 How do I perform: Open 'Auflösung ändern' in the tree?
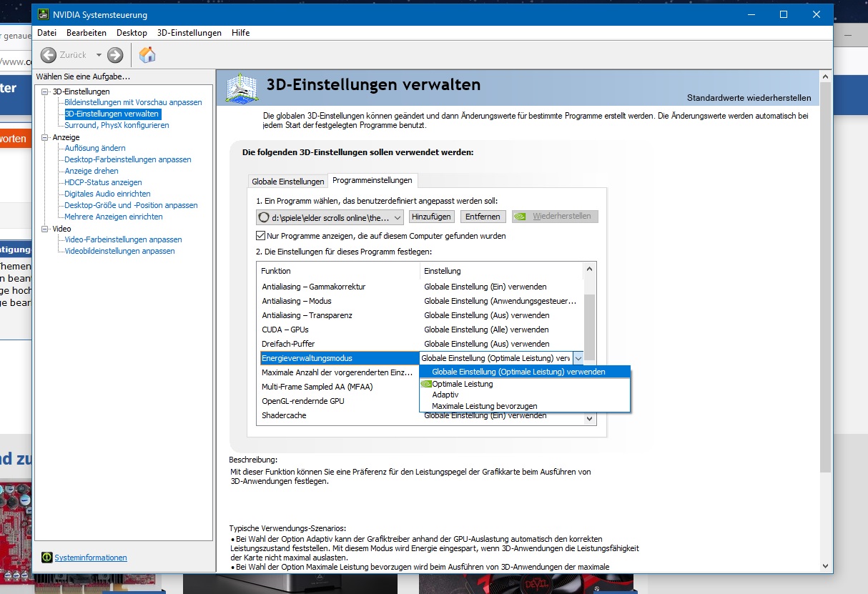coord(95,148)
